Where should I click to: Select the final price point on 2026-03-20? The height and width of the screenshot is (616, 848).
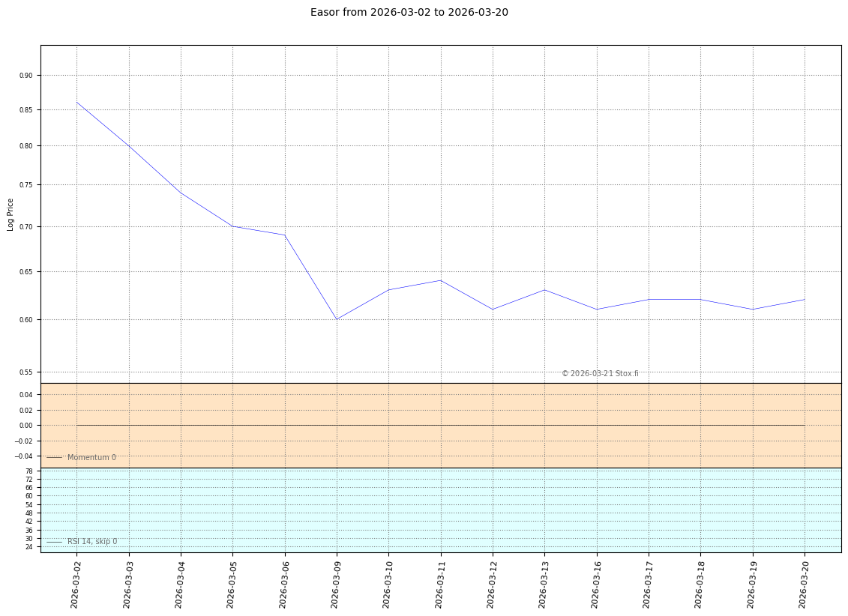coord(805,300)
